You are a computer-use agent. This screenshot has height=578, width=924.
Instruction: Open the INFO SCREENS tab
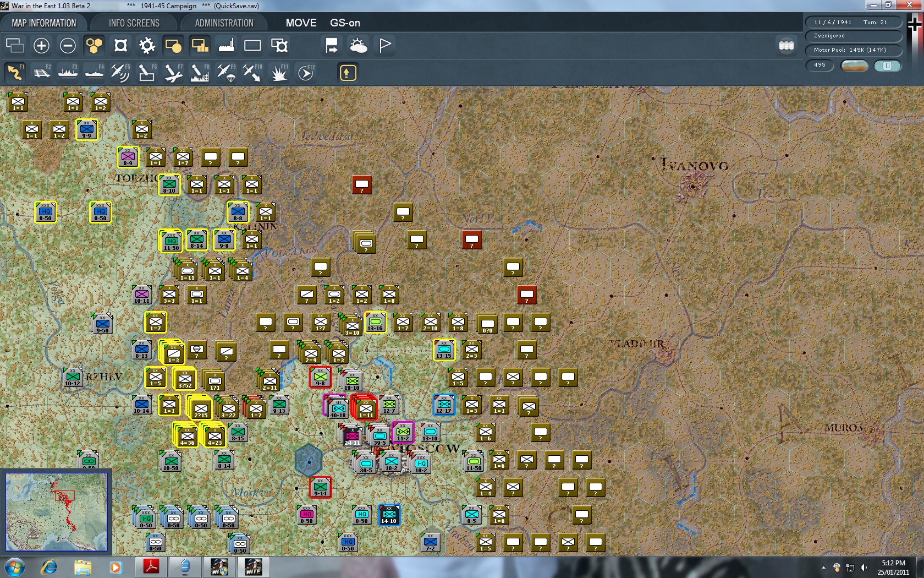(x=134, y=23)
